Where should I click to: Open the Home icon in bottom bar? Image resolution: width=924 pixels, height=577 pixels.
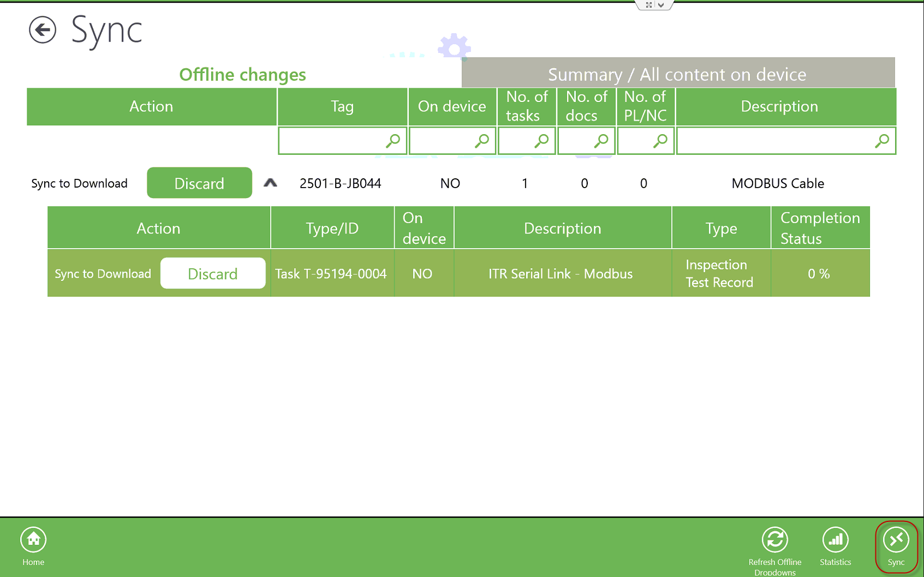(33, 540)
